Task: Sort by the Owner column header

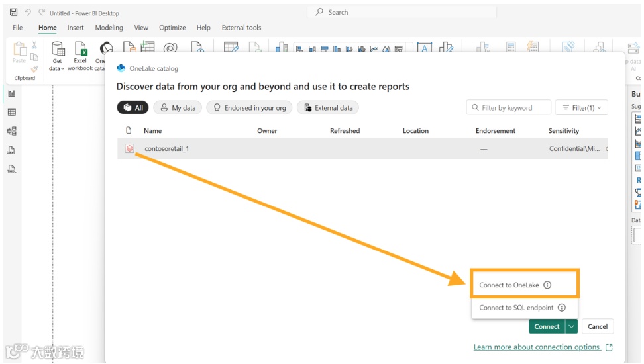Action: (267, 131)
